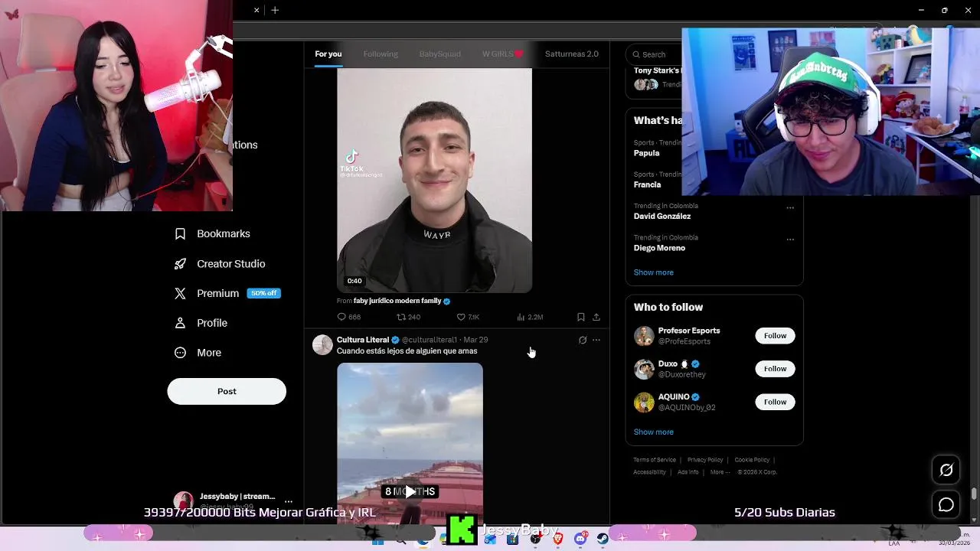Click the Mar 29 post timestamp
Screen dimensions: 980x551
pyautogui.click(x=475, y=340)
